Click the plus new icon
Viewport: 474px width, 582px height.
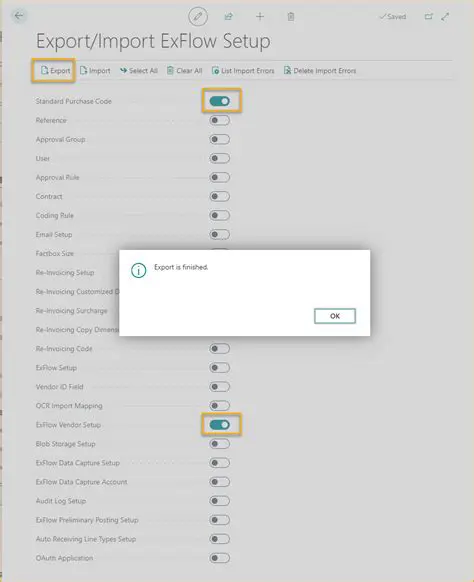point(260,16)
